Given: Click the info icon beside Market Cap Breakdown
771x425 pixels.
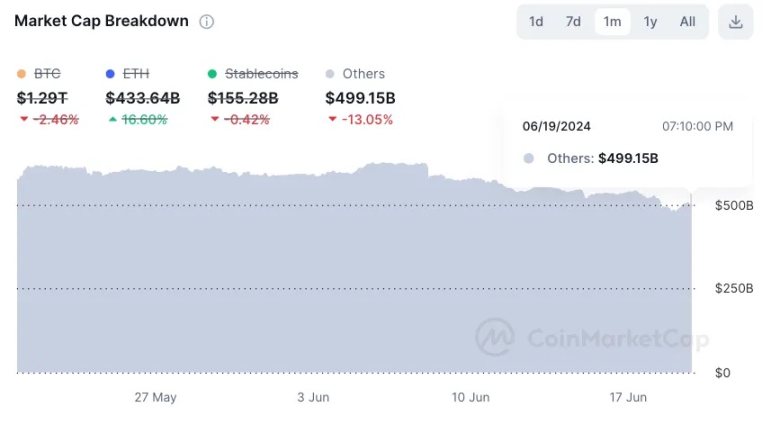Looking at the screenshot, I should [206, 22].
